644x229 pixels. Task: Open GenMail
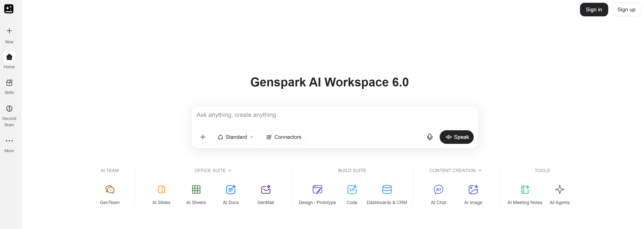[266, 194]
